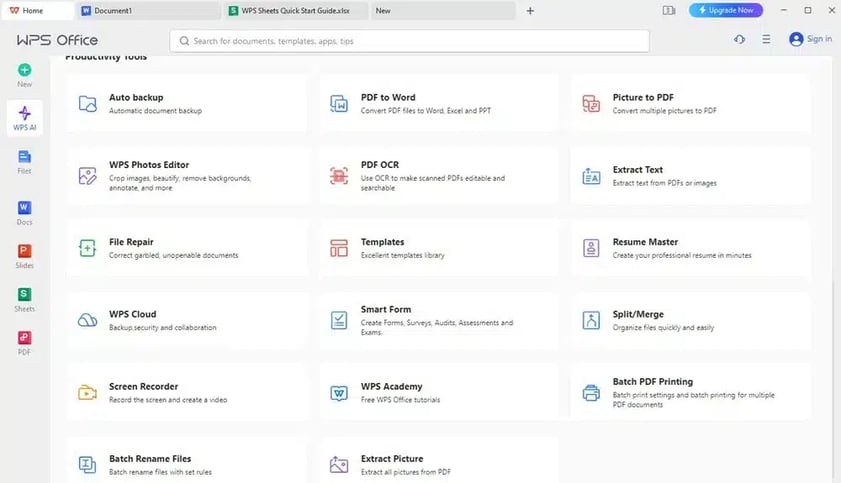The height and width of the screenshot is (483, 841).
Task: Click the WPS Cloud icon
Action: pyautogui.click(x=88, y=320)
